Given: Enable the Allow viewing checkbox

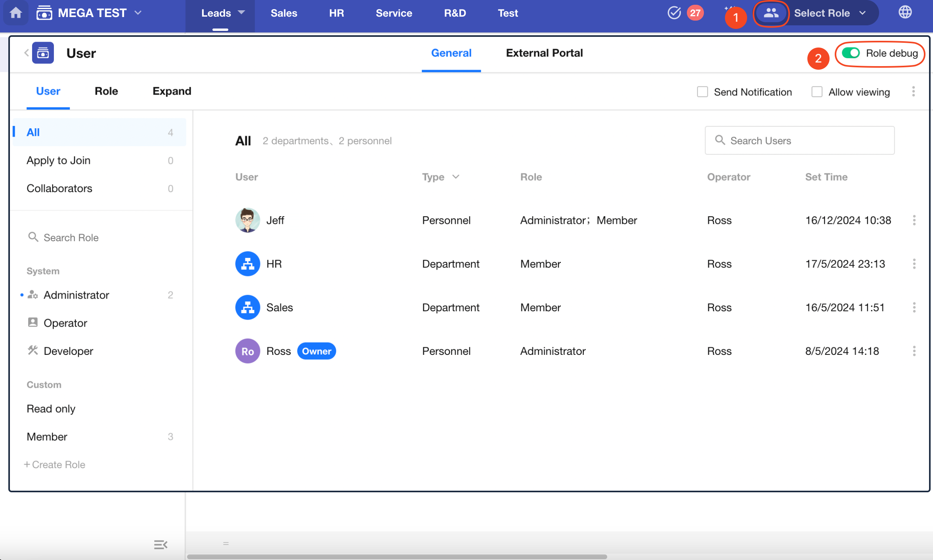Looking at the screenshot, I should pos(816,92).
